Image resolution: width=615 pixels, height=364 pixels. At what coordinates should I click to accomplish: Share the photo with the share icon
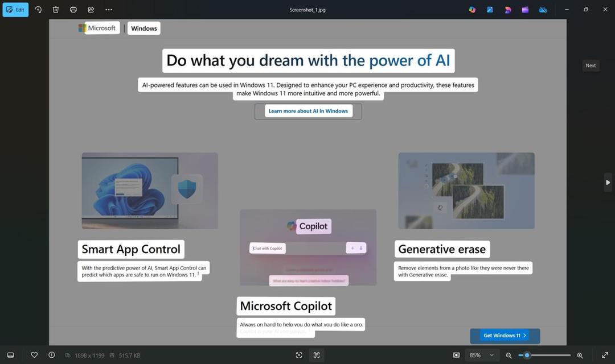point(91,10)
